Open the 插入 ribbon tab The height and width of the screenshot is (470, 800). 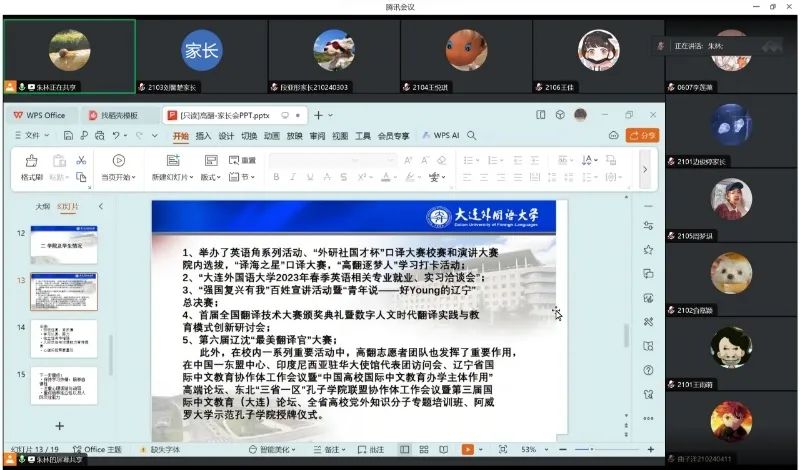pyautogui.click(x=203, y=135)
